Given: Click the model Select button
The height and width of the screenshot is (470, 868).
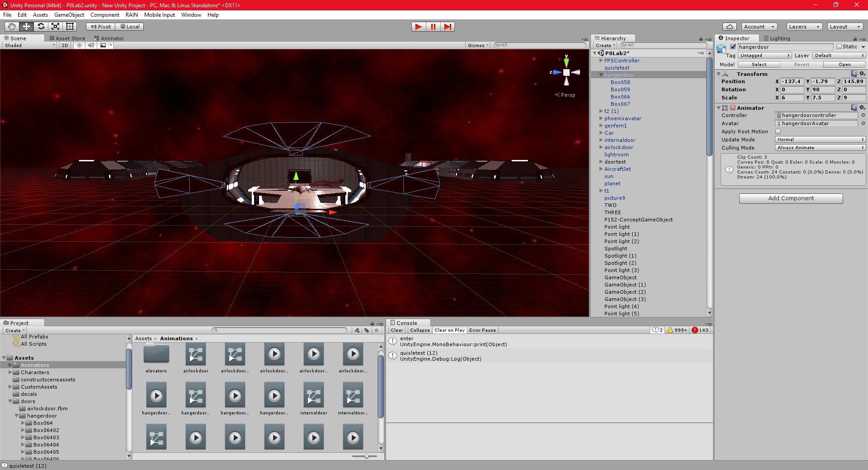Looking at the screenshot, I should [759, 65].
